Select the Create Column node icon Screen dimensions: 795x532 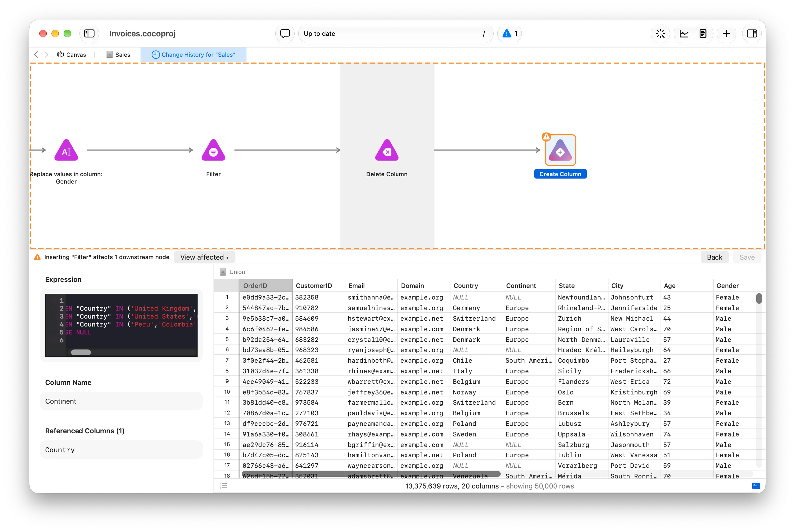coord(560,150)
